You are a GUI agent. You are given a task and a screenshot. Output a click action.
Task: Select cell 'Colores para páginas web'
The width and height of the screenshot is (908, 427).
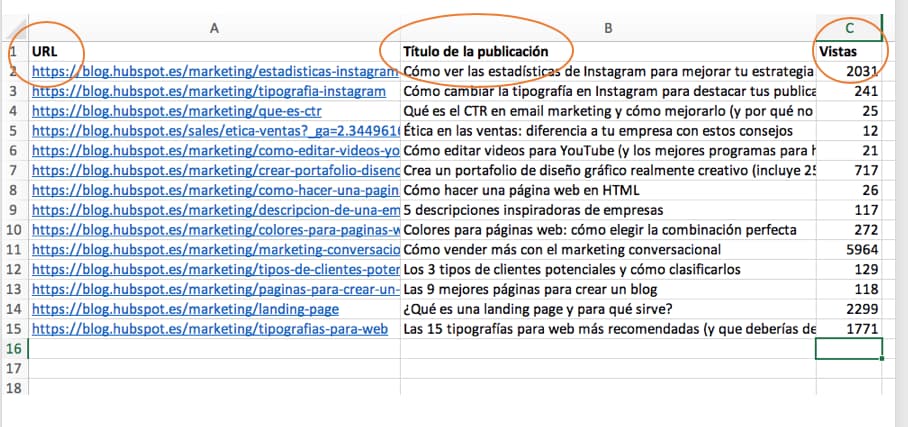[x=608, y=230]
